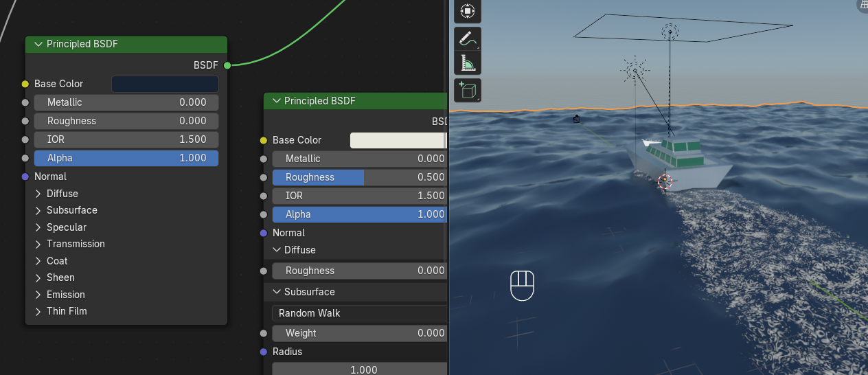
Task: Click the purple Normal socket on left node
Action: click(x=25, y=177)
